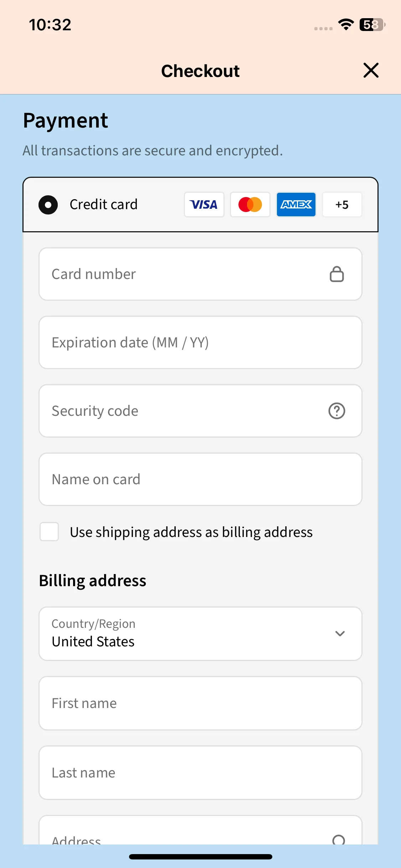
Task: Click the search icon in Address field
Action: (338, 840)
